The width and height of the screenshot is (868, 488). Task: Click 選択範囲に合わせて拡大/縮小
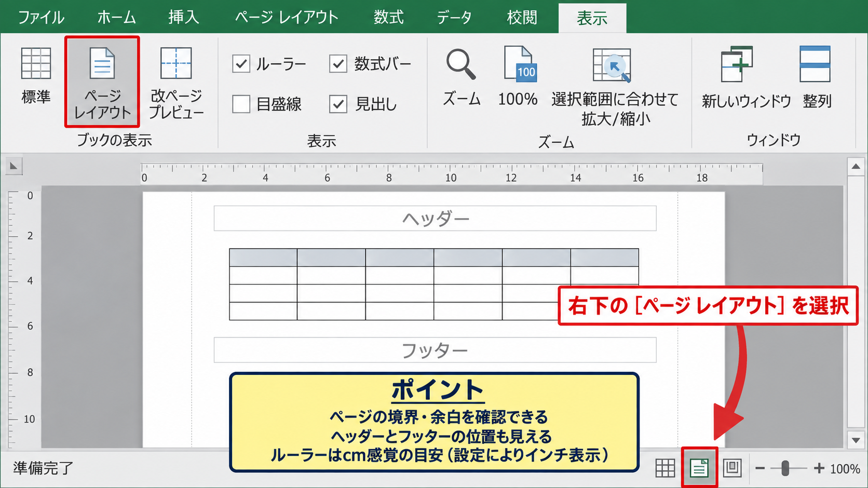[615, 87]
